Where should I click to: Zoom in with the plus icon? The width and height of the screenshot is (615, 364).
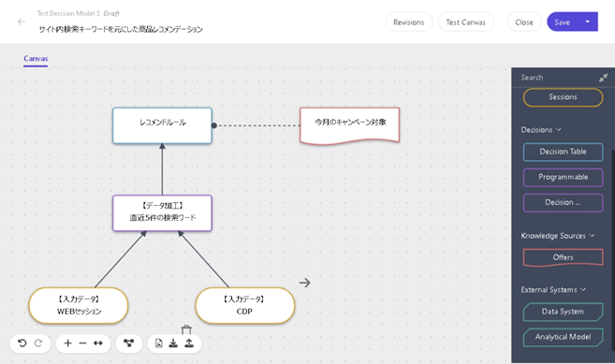(x=67, y=343)
